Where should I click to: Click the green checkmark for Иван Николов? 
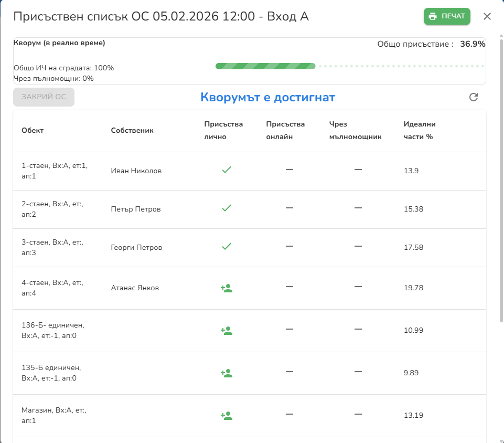226,170
